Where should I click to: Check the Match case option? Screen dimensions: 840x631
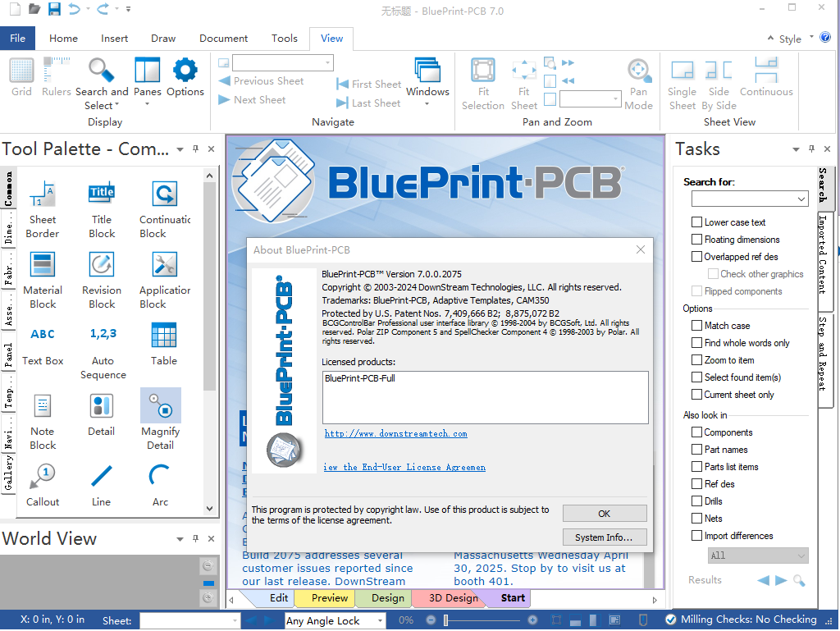coord(696,326)
